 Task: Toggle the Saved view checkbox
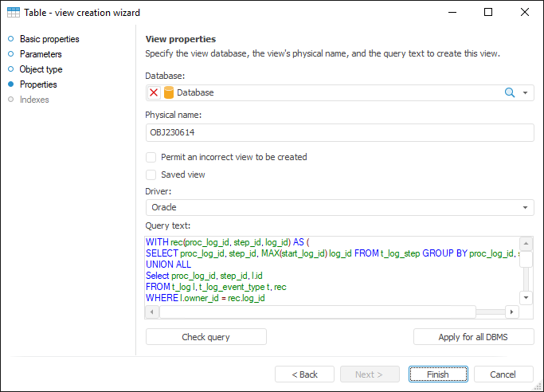tap(151, 174)
